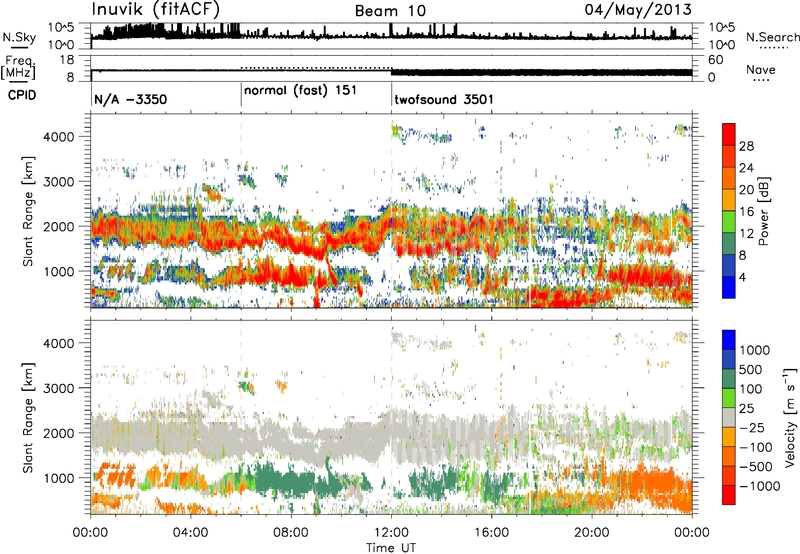The width and height of the screenshot is (800, 554).
Task: Click the '4' label on Power colorbar
Action: (742, 277)
